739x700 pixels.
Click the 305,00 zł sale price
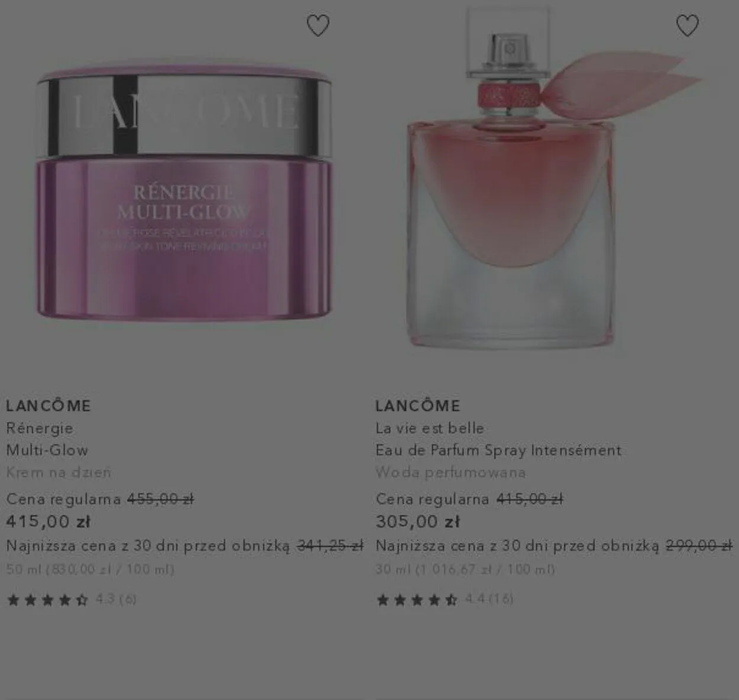coord(418,521)
